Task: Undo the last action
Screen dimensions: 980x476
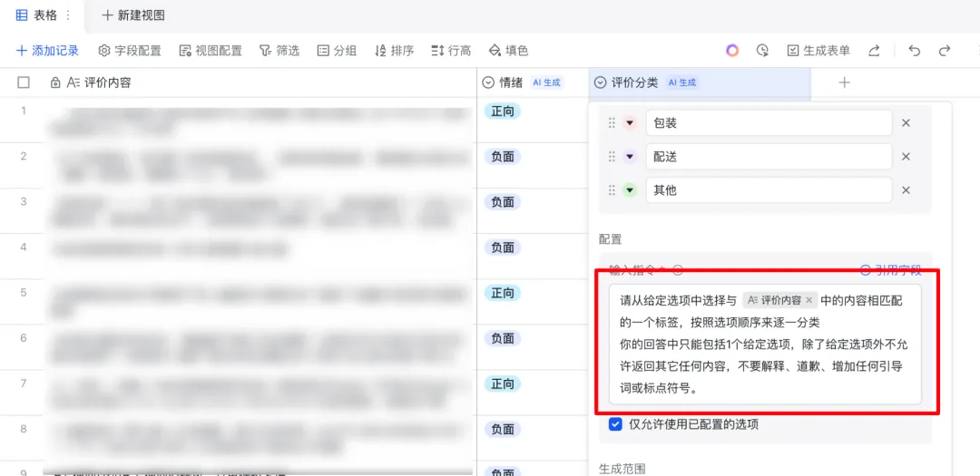Action: click(915, 51)
